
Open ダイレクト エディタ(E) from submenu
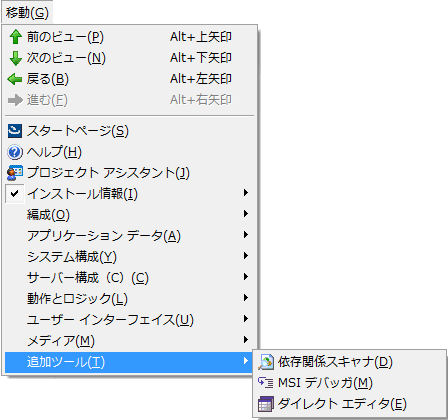[350, 404]
